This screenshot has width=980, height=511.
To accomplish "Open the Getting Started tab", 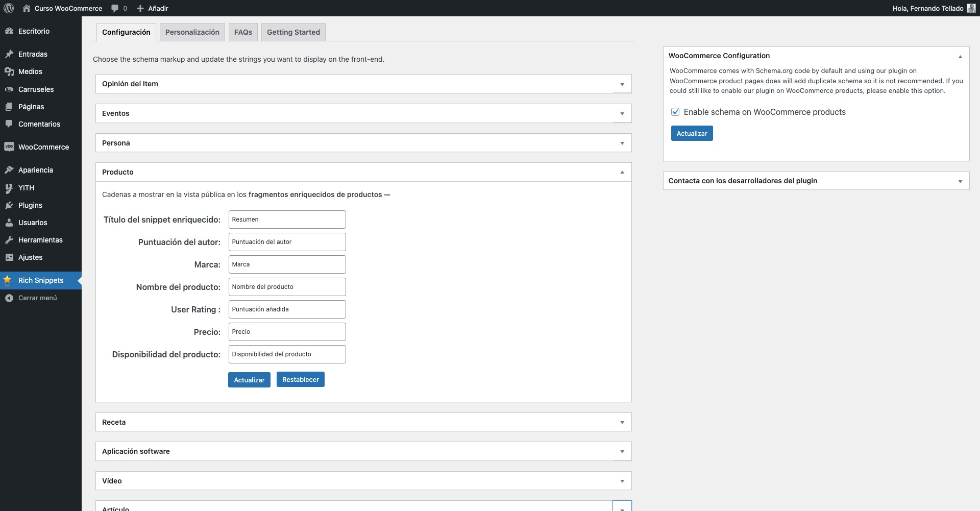I will click(293, 32).
